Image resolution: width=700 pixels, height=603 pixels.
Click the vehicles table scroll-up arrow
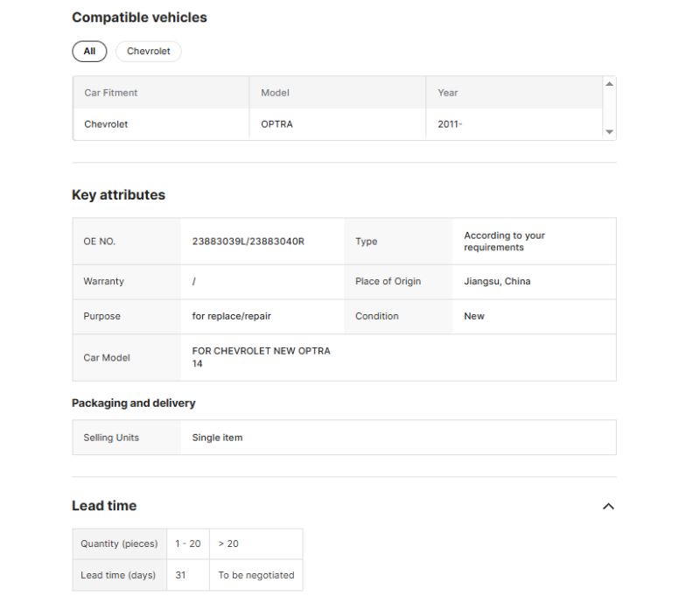pyautogui.click(x=609, y=84)
